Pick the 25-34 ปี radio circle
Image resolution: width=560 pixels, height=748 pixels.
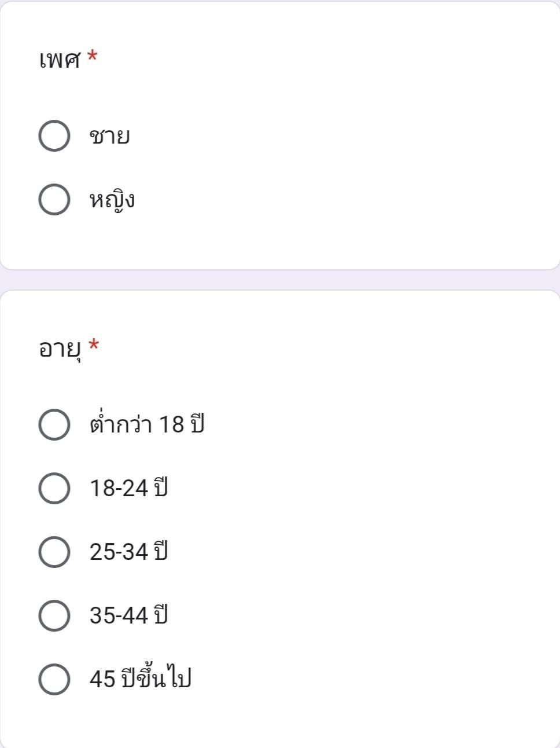pos(54,552)
